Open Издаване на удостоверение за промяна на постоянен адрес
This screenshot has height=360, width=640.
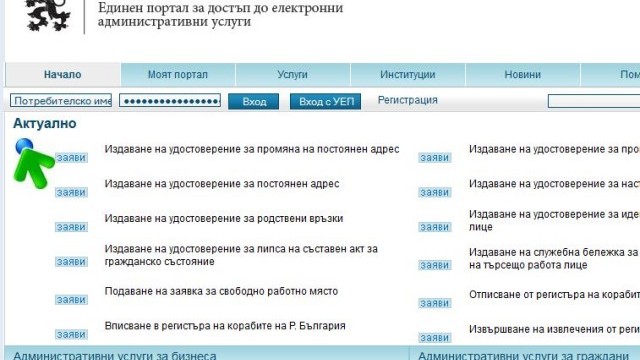[252, 149]
